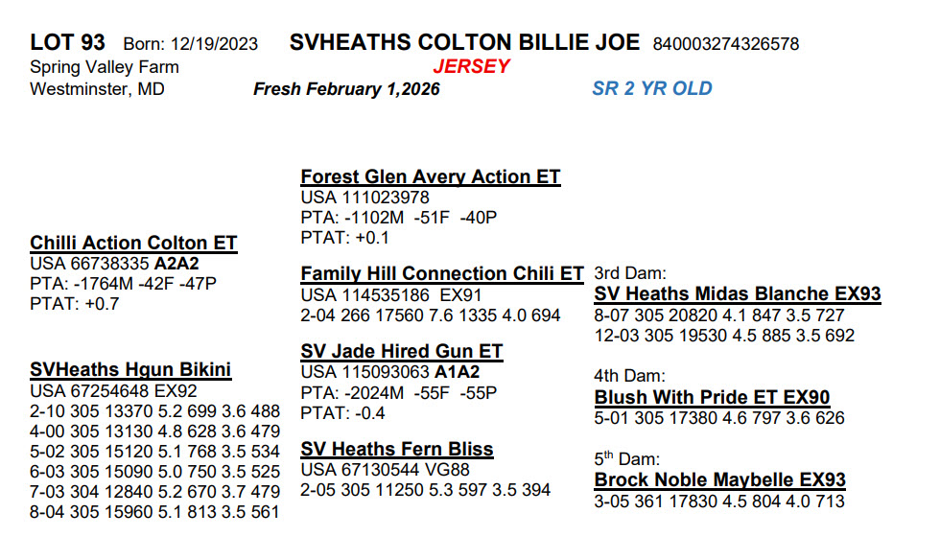Viewport: 940px width, 560px height.
Task: Click the SVHeaths Hgun Bikini dam name
Action: point(130,370)
